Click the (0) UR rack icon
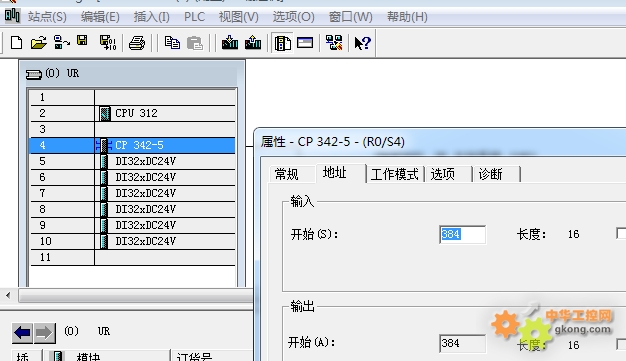This screenshot has height=361, width=626. pos(34,74)
